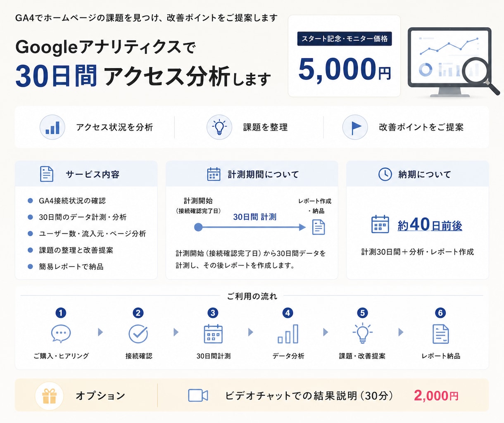Viewport: 504px width, 423px height.
Task: Click the 接続確認 step label
Action: [139, 356]
